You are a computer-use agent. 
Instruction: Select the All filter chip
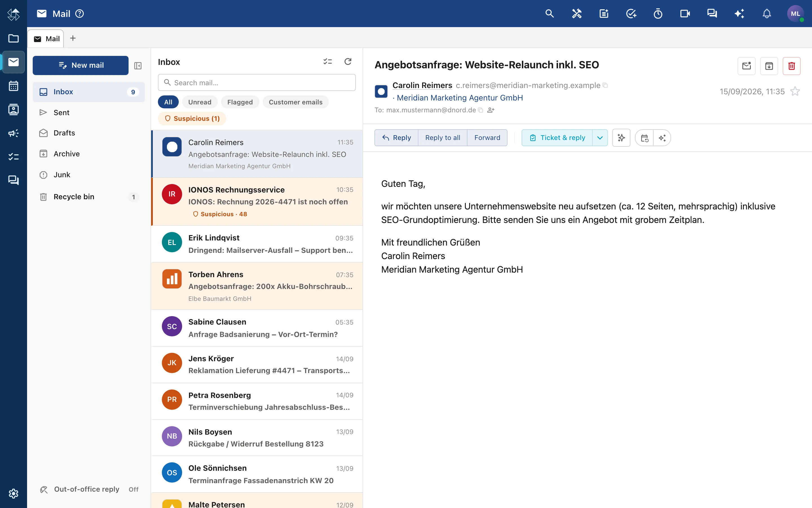168,102
